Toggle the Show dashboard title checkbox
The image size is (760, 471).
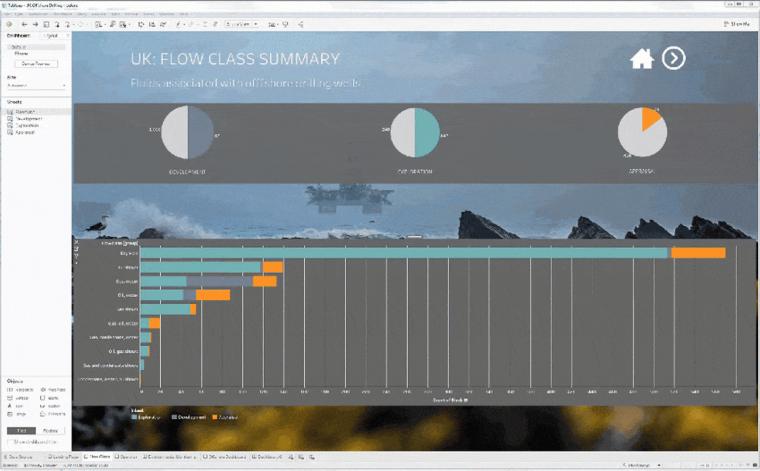(x=34, y=442)
